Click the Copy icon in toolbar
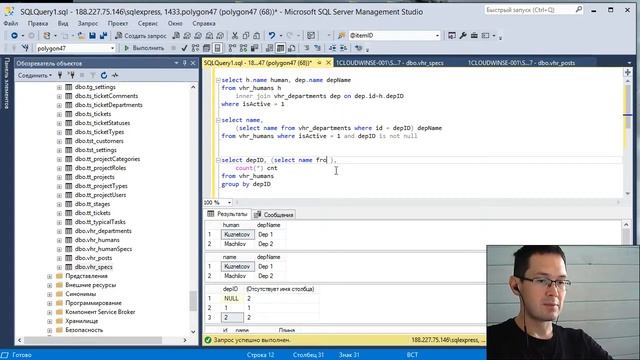 pos(246,36)
